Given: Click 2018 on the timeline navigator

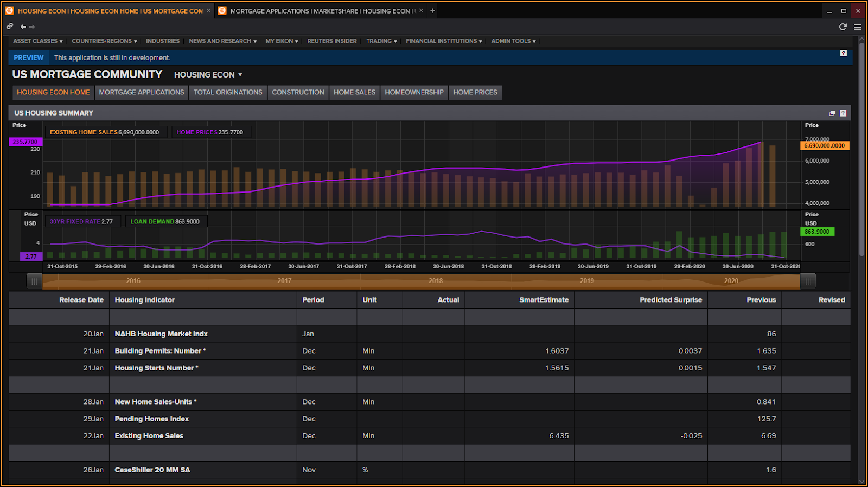Looking at the screenshot, I should pos(436,281).
